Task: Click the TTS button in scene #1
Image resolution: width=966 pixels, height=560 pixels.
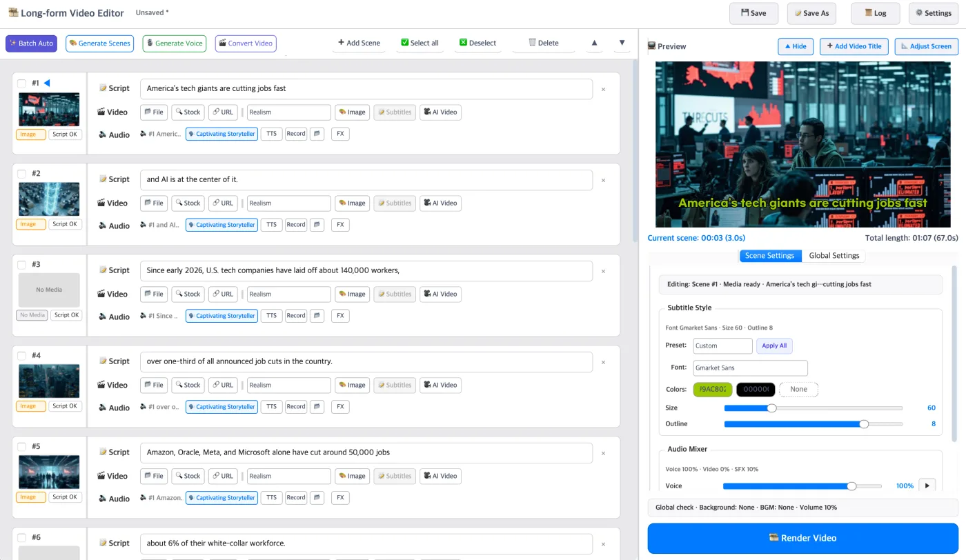Action: tap(271, 134)
